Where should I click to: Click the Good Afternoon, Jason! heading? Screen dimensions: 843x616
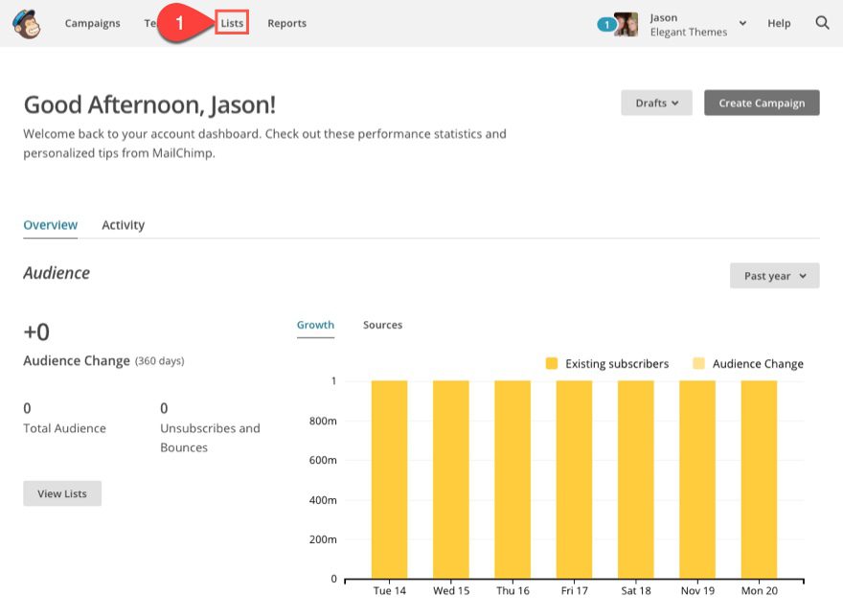click(x=149, y=104)
